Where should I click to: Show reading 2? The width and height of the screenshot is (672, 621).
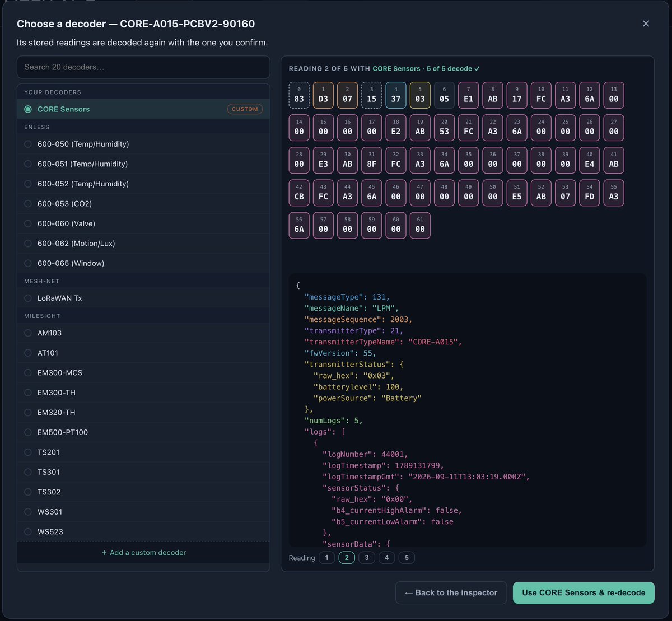coord(347,558)
